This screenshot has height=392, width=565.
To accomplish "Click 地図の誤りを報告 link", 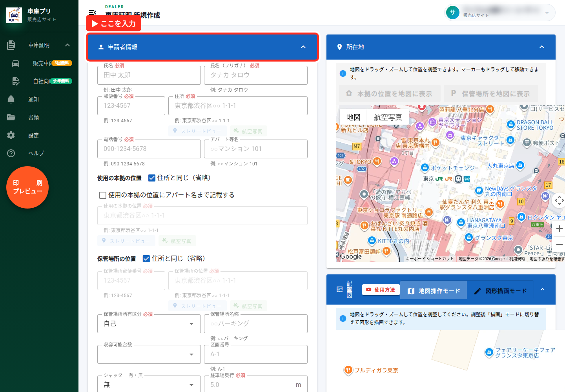I will 547,259.
